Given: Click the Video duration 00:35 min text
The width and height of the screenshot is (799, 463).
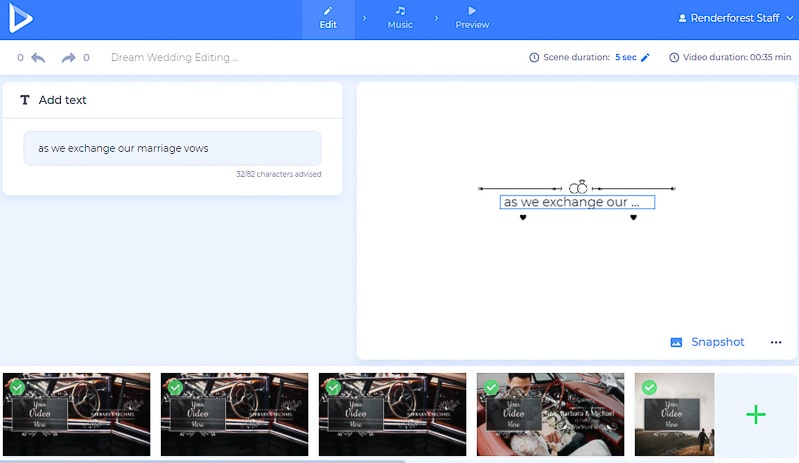Looking at the screenshot, I should pos(737,58).
